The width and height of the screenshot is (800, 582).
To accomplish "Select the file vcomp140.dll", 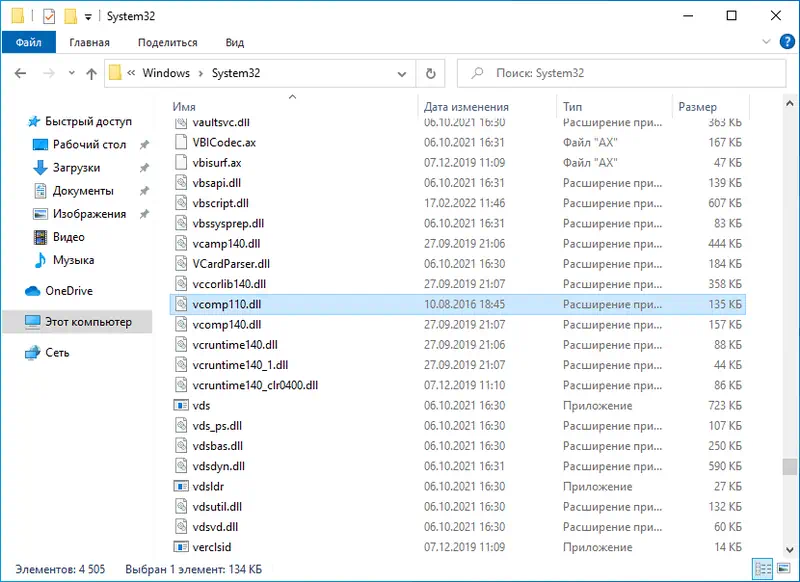I will tap(457, 324).
